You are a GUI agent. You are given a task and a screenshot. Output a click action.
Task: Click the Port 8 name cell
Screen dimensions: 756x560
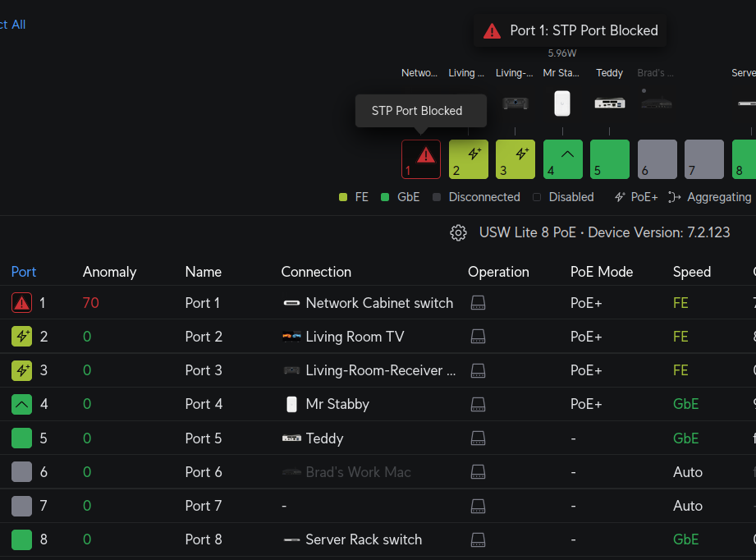[x=204, y=539]
